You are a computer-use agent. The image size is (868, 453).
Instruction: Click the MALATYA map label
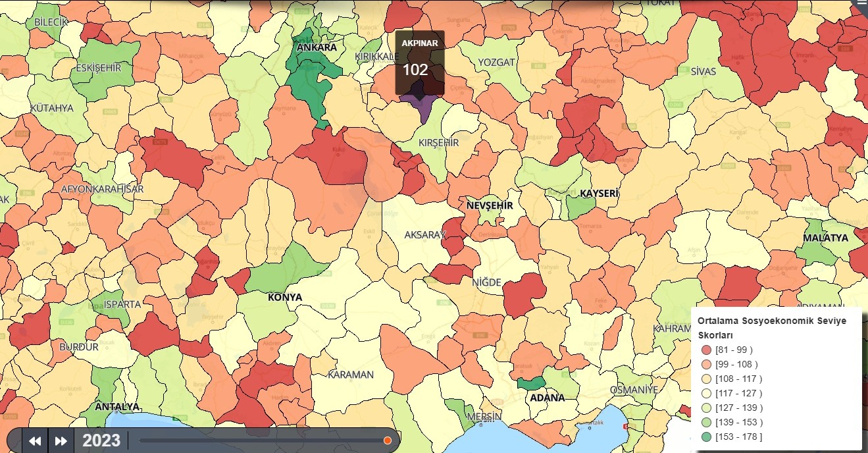tap(825, 238)
